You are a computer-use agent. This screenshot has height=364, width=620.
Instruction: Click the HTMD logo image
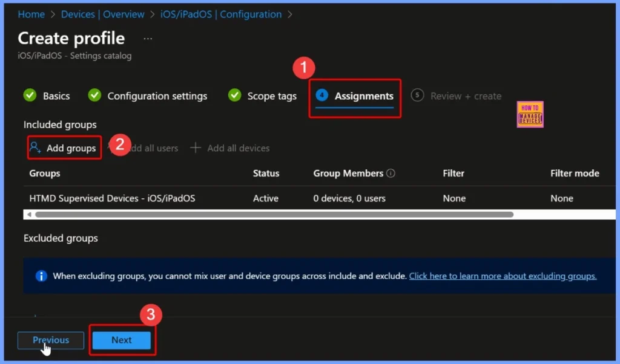[529, 114]
